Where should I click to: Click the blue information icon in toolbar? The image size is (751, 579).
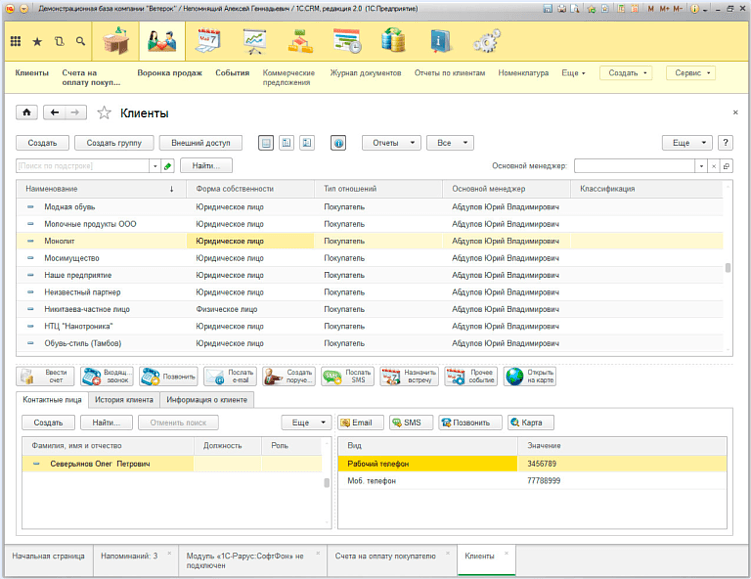coord(338,143)
